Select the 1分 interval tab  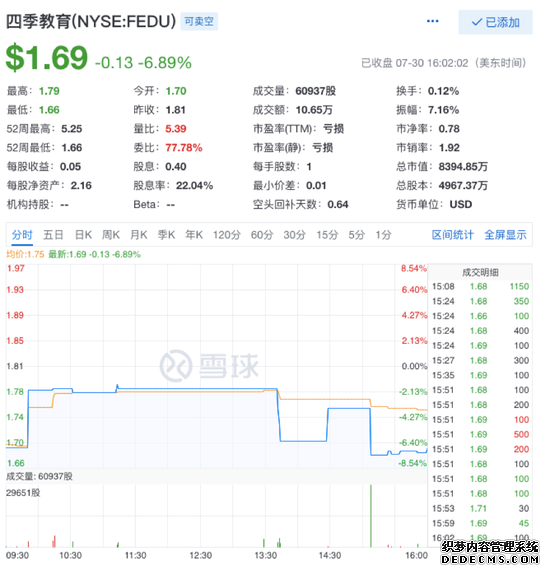pyautogui.click(x=383, y=235)
